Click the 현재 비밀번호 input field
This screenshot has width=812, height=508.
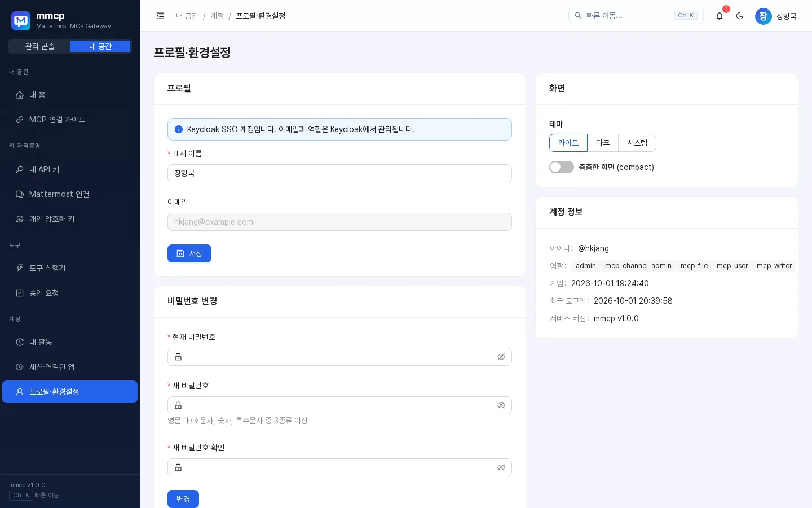pyautogui.click(x=339, y=357)
